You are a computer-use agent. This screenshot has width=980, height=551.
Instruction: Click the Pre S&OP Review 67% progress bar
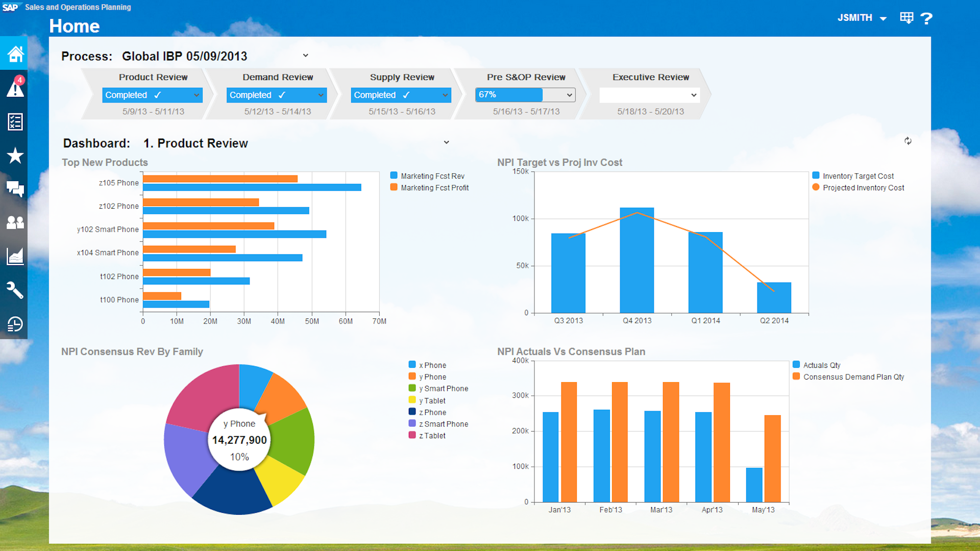click(525, 95)
